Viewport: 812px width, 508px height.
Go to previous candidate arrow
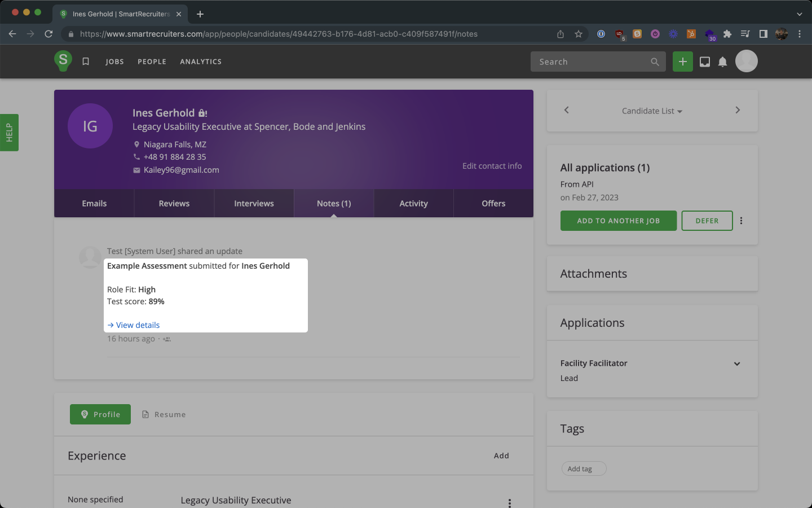[x=567, y=110]
